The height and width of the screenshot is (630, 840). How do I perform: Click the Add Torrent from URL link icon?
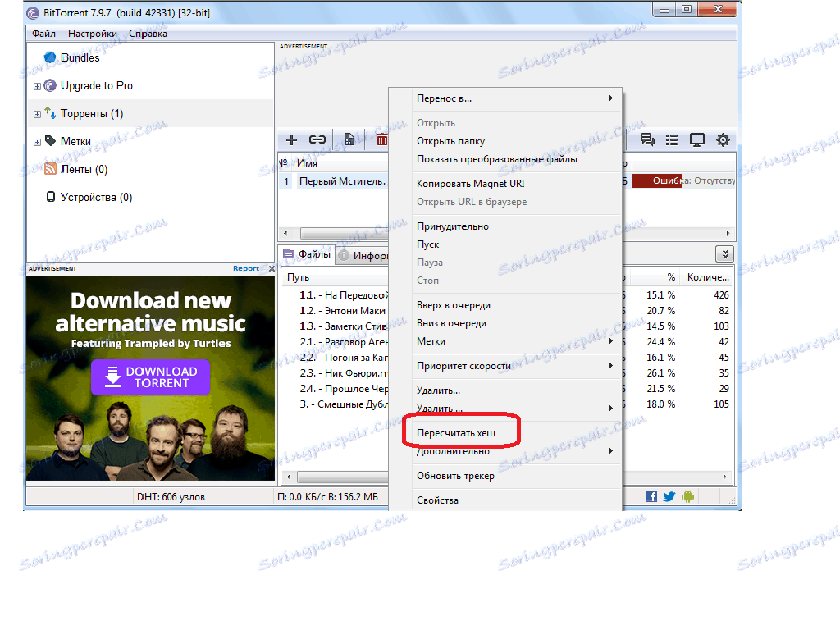coord(317,139)
